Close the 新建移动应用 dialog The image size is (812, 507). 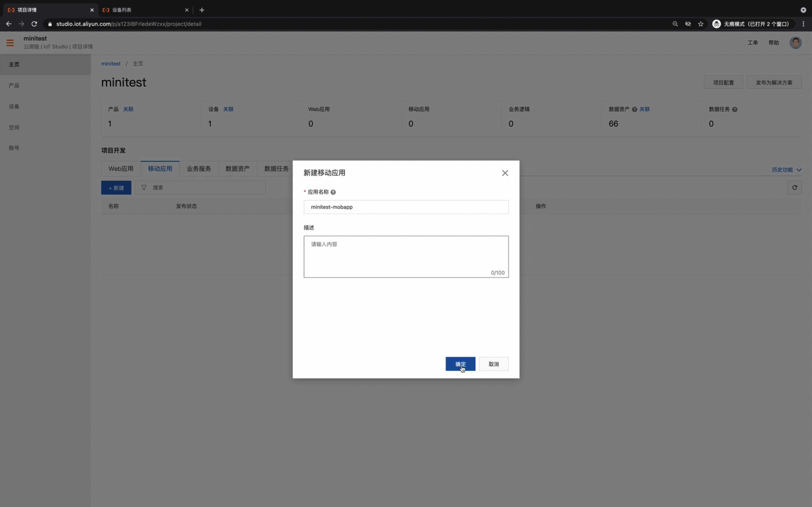coord(505,173)
